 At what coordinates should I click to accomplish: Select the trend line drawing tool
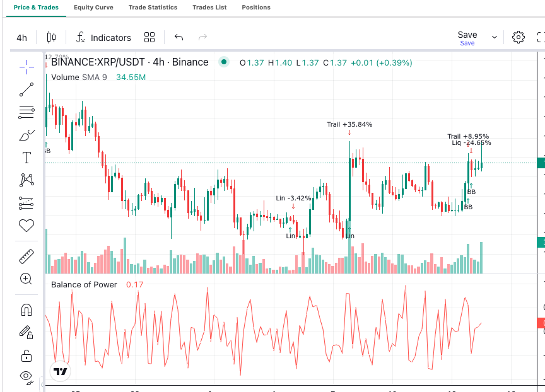click(x=26, y=89)
